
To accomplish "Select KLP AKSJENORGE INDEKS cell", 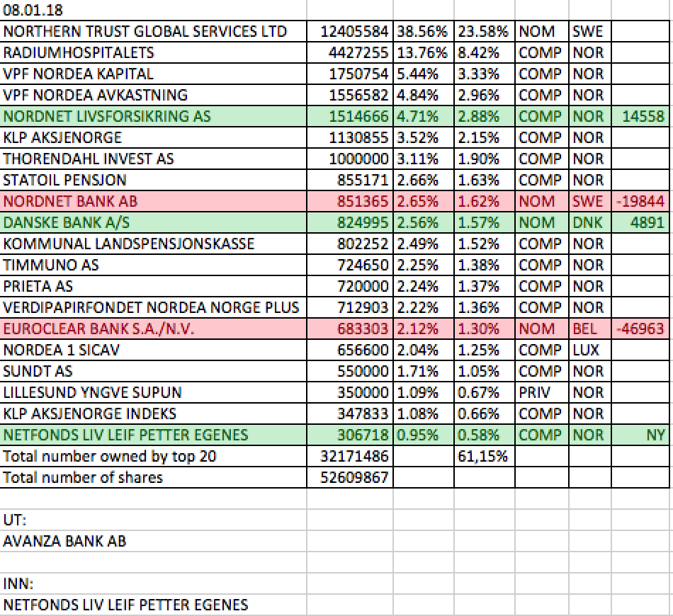I will point(153,413).
